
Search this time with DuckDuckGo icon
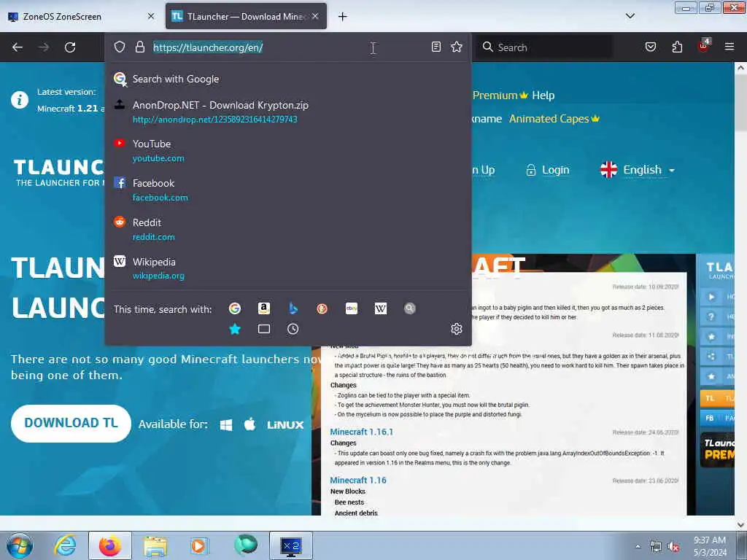coord(322,308)
